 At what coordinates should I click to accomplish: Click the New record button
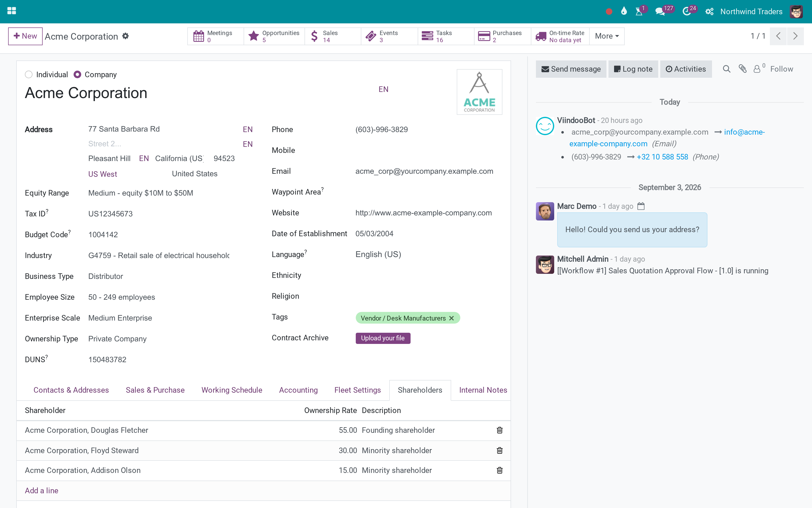pos(25,36)
